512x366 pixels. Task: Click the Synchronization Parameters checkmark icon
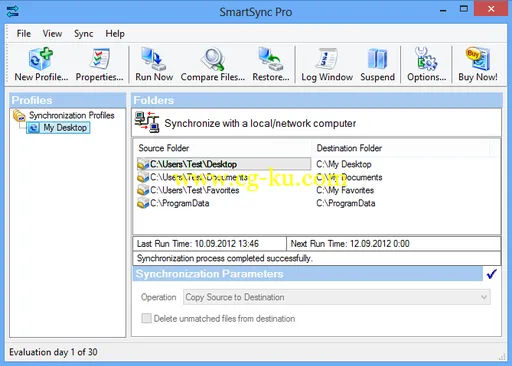pyautogui.click(x=492, y=274)
